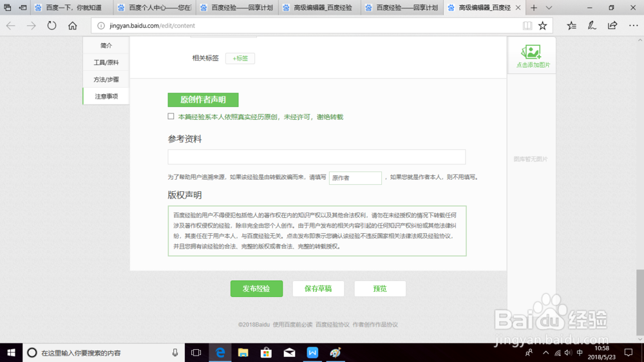This screenshot has height=362, width=644.
Task: Click the volume icon in system tray
Action: pos(569,352)
